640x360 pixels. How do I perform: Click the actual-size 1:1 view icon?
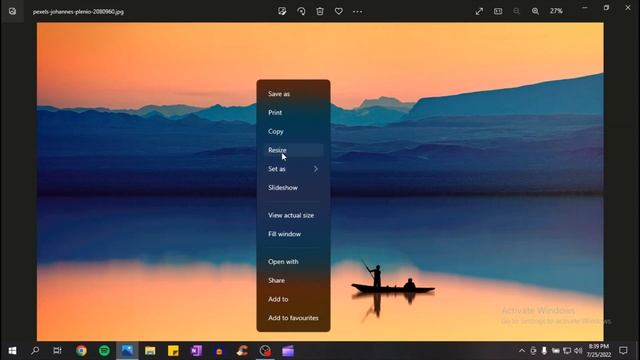pyautogui.click(x=498, y=11)
